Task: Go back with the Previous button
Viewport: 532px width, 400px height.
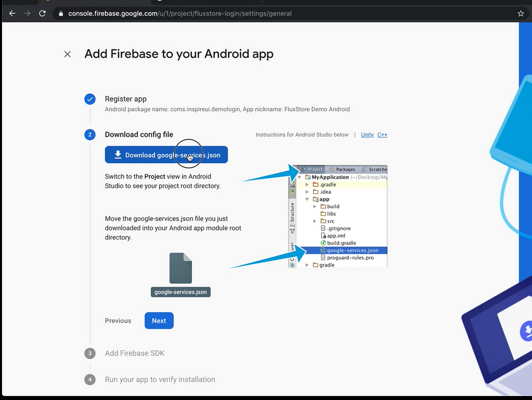Action: point(118,320)
